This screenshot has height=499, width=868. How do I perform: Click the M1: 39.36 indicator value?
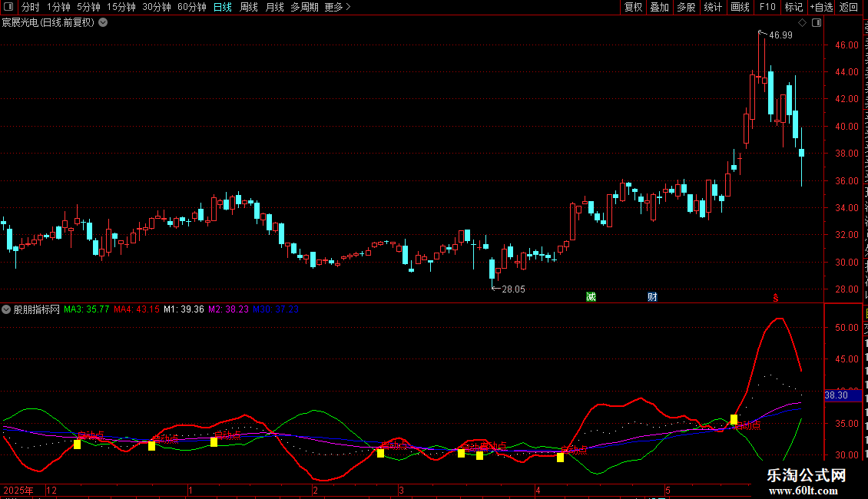point(184,310)
